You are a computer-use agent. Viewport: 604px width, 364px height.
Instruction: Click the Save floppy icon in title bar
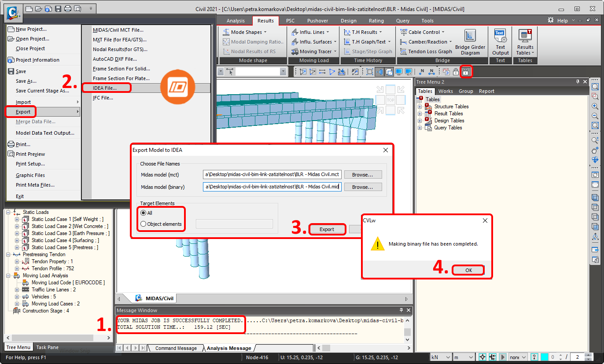(x=58, y=8)
